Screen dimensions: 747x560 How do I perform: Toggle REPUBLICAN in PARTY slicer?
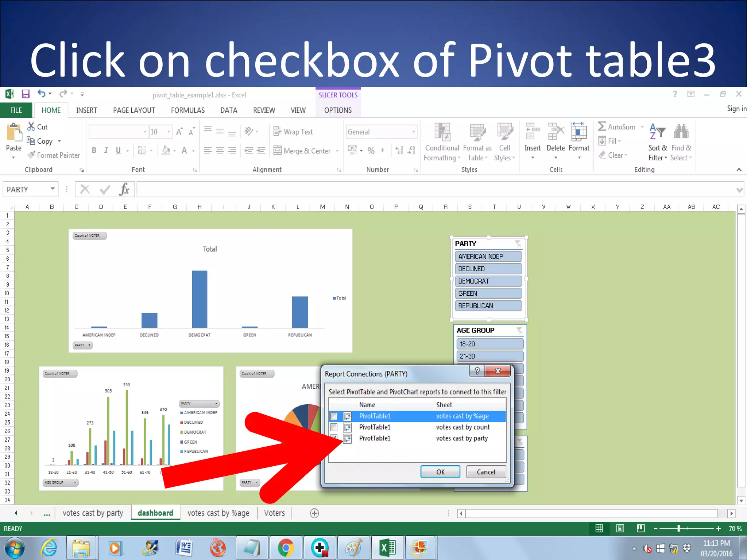tap(488, 306)
